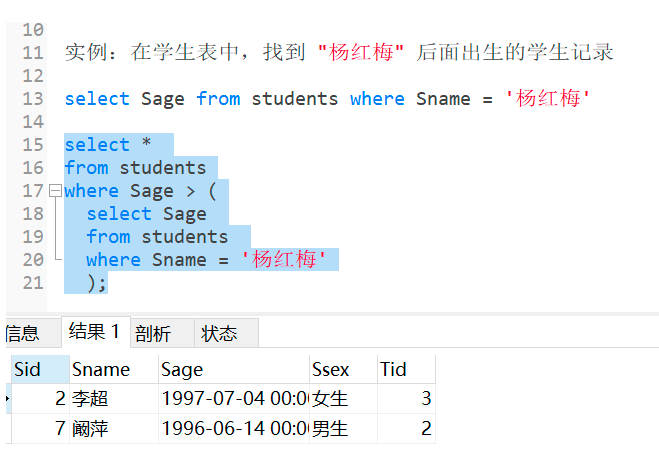Select the 1997-07-04 date cell
Image resolution: width=659 pixels, height=455 pixels.
(x=232, y=399)
